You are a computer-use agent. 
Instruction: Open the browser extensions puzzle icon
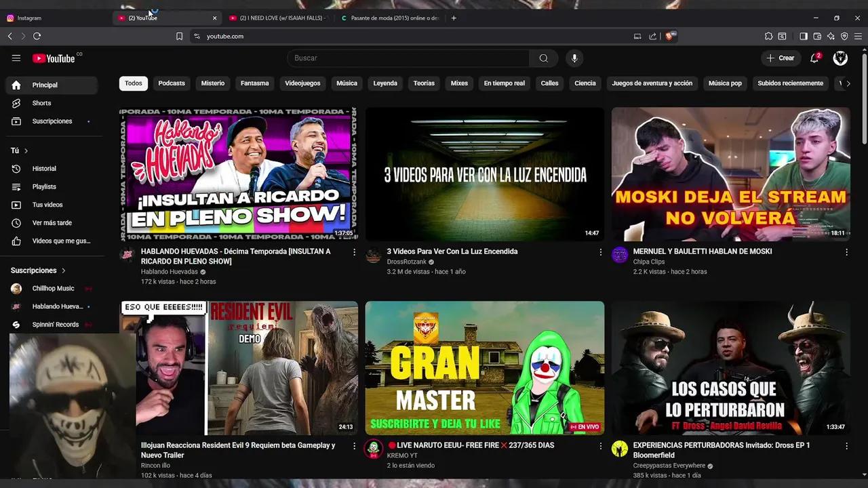(768, 36)
